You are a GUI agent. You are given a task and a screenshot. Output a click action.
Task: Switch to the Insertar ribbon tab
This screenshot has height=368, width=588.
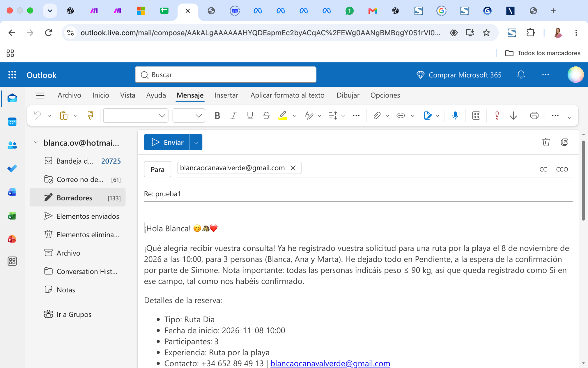pyautogui.click(x=226, y=95)
